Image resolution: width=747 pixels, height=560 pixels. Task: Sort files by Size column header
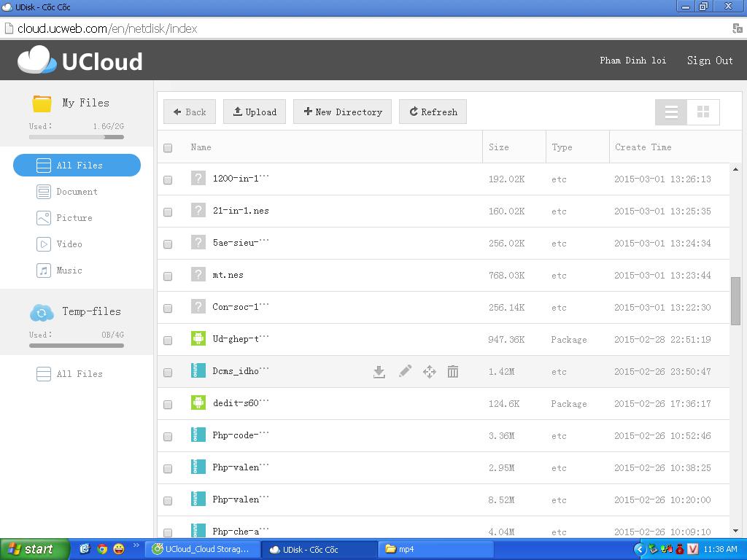pyautogui.click(x=499, y=147)
